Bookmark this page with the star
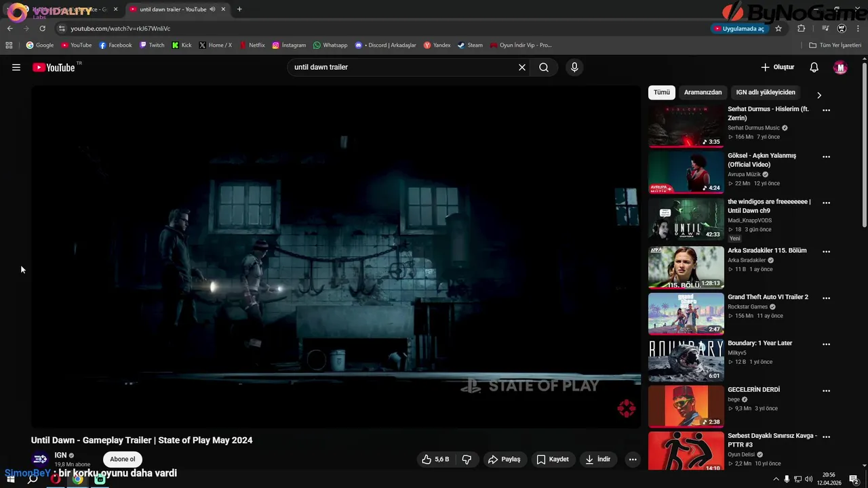This screenshot has height=488, width=868. tap(778, 28)
